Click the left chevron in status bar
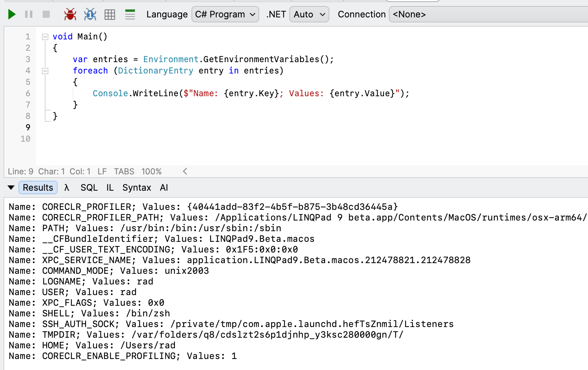Viewport: 588px width, 370px height. tap(185, 172)
